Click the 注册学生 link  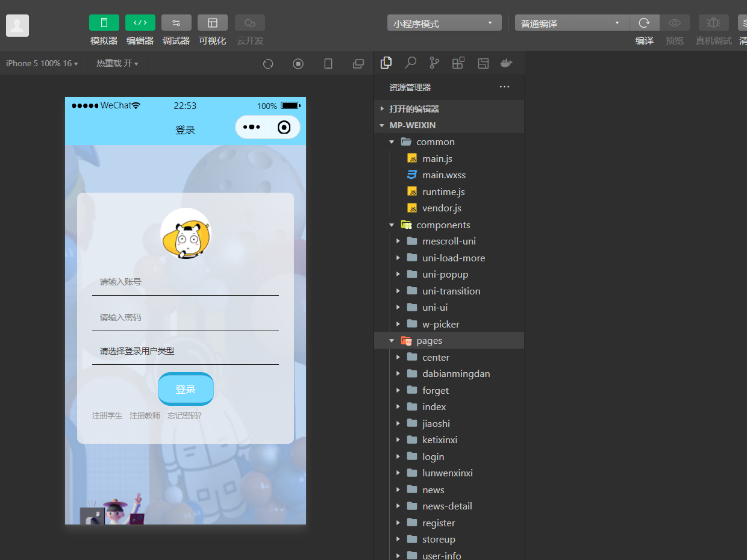[x=107, y=415]
